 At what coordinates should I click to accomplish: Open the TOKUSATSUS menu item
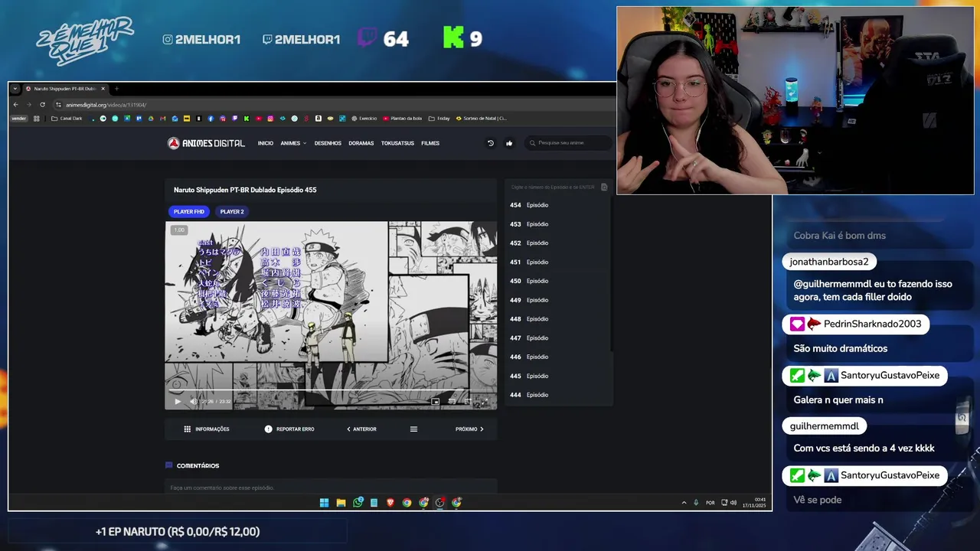pos(397,143)
